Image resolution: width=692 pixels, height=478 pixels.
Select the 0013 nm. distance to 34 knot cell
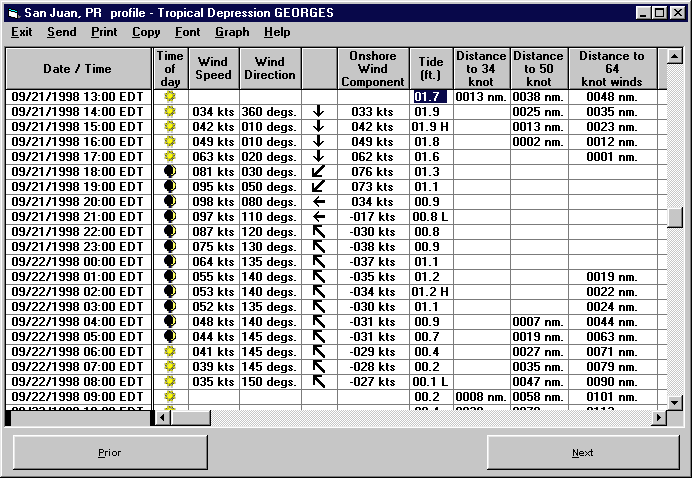[x=481, y=97]
